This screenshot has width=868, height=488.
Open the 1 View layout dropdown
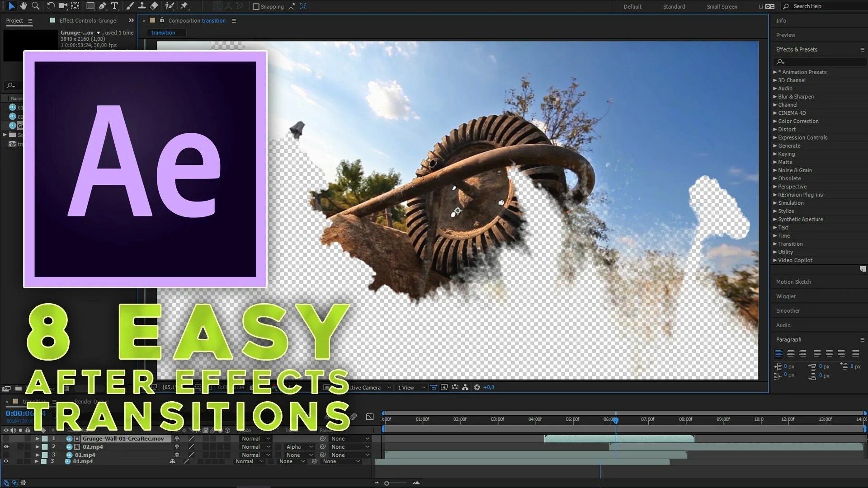tap(411, 388)
